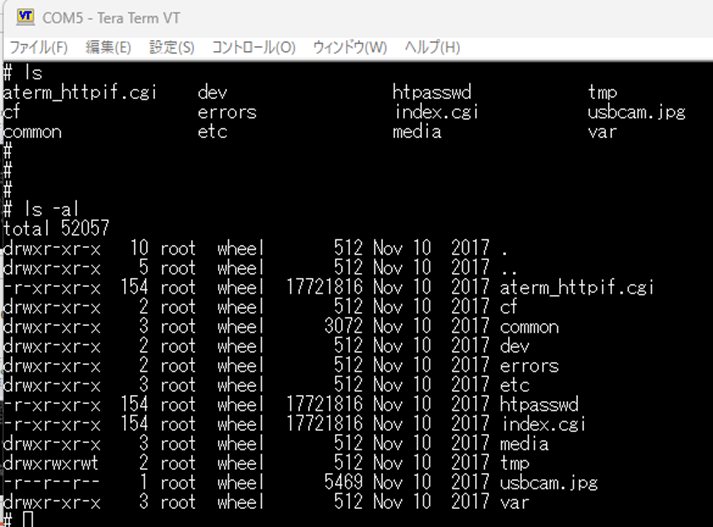
Task: Open the 設定(S) menu
Action: point(172,47)
